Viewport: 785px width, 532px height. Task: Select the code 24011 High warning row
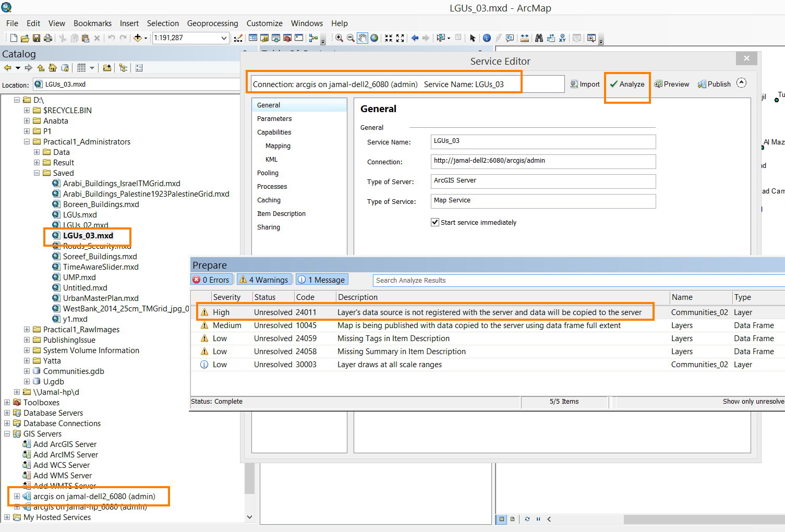[488, 312]
